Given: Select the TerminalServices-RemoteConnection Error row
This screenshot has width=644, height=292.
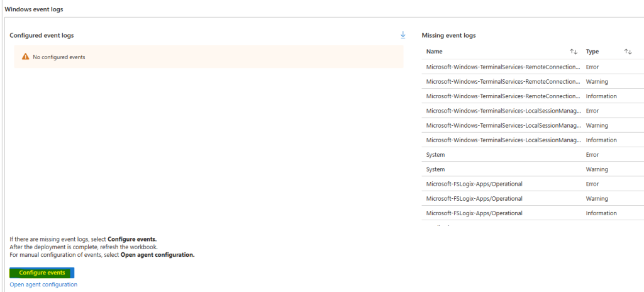Looking at the screenshot, I should 502,67.
